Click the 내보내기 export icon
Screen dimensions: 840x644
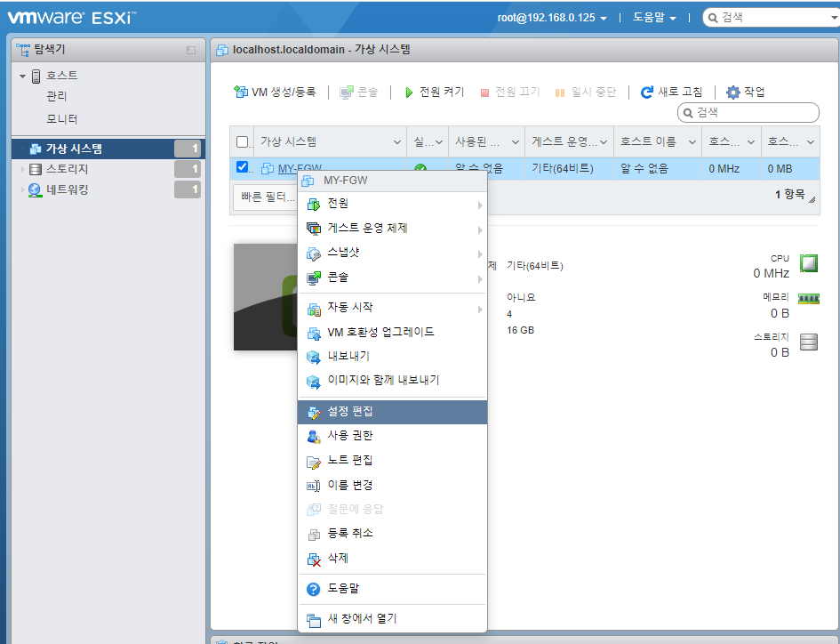click(x=314, y=357)
